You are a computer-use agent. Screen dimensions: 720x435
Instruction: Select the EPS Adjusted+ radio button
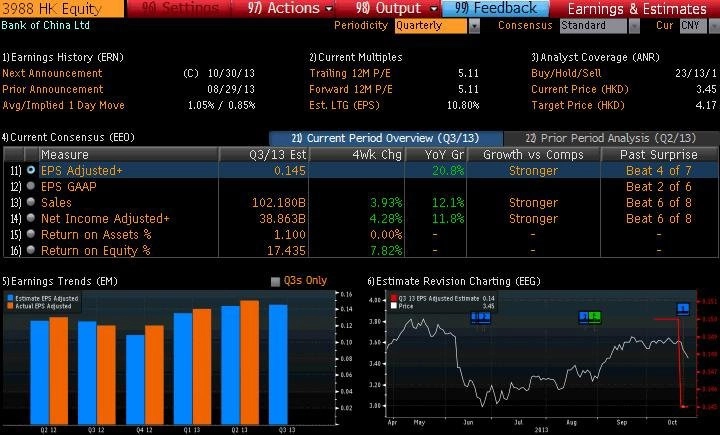[x=31, y=170]
